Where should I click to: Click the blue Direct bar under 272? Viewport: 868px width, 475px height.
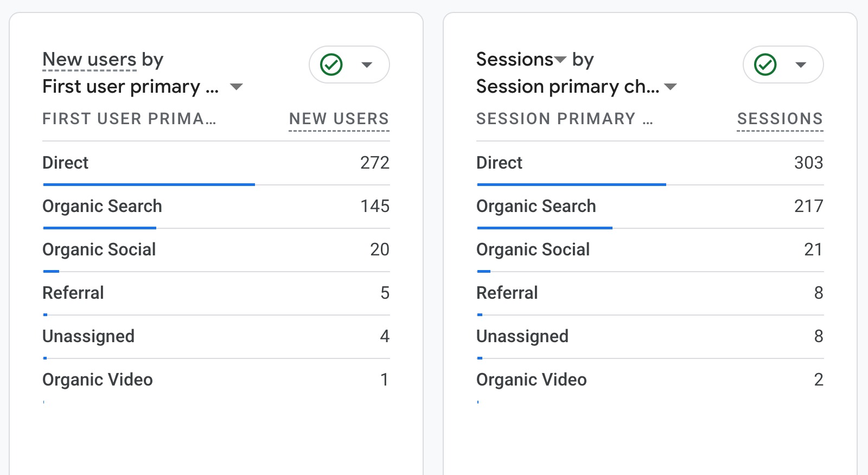(x=149, y=184)
